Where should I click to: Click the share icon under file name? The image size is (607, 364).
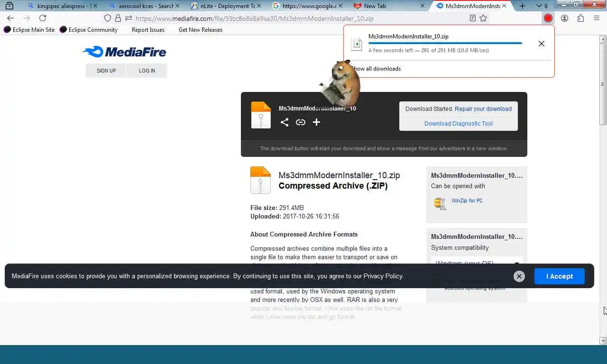point(284,122)
